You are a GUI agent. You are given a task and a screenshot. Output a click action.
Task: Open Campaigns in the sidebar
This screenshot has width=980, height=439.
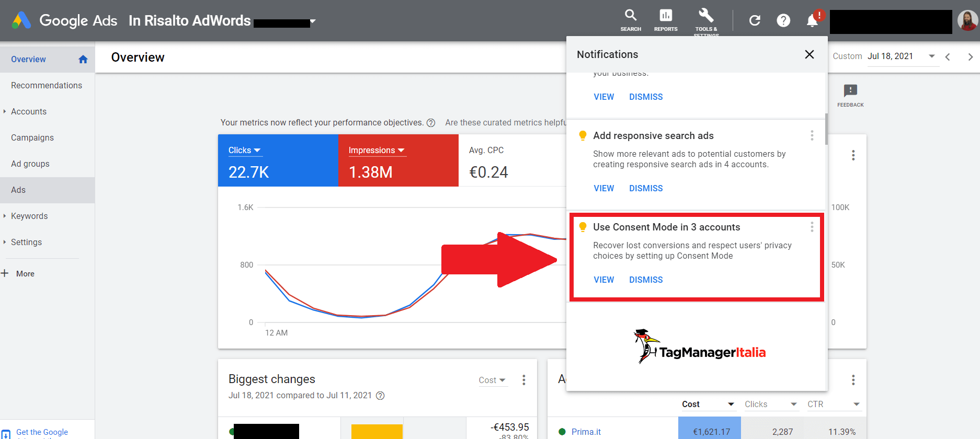[47, 137]
